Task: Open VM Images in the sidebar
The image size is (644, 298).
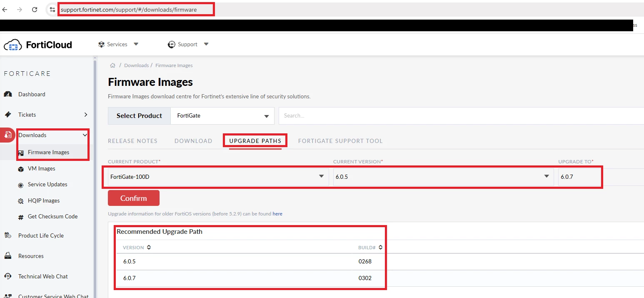Action: pyautogui.click(x=41, y=168)
